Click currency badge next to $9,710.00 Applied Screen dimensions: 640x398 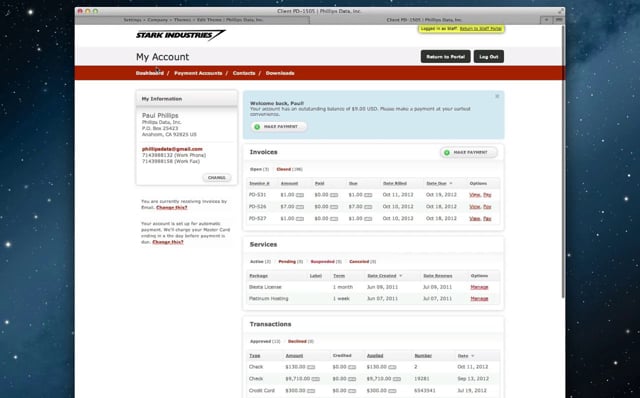pos(397,379)
